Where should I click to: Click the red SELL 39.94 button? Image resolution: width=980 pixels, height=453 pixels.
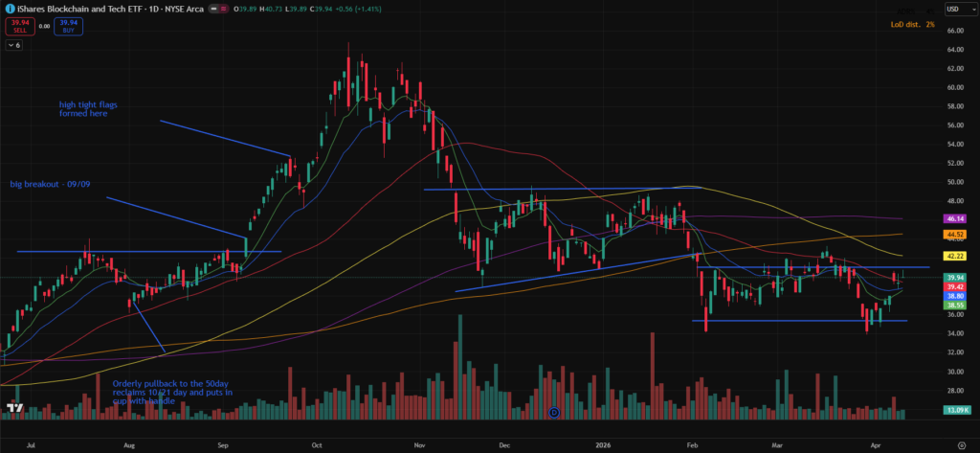point(16,24)
